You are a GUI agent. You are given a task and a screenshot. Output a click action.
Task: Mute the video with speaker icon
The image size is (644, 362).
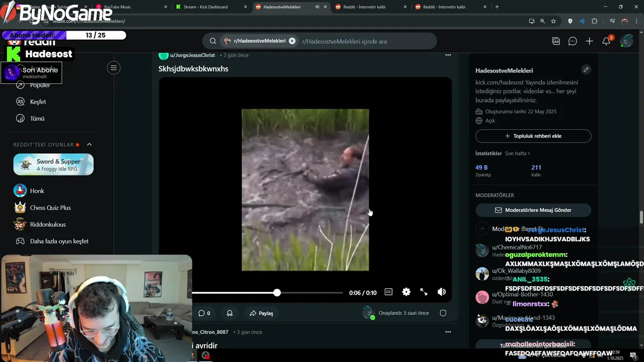(x=442, y=292)
